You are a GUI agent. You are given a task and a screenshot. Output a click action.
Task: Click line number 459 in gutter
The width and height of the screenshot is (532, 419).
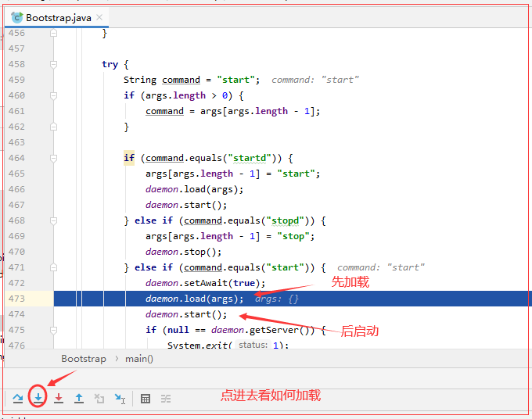pyautogui.click(x=16, y=80)
